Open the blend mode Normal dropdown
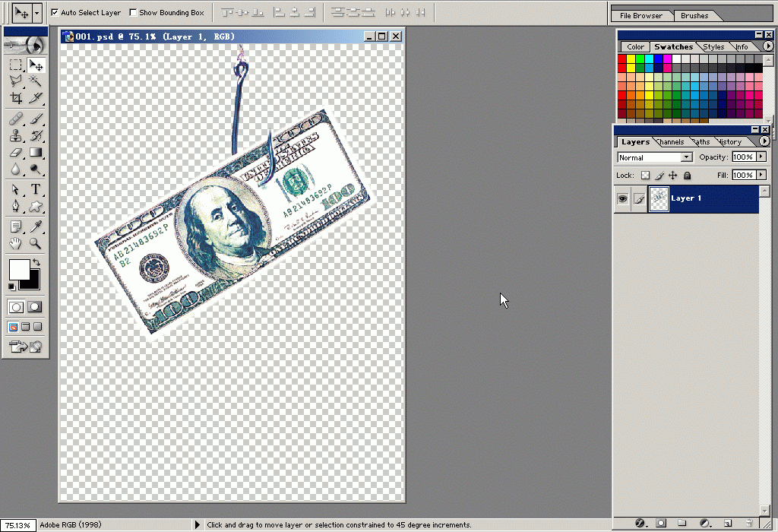Image resolution: width=778 pixels, height=532 pixels. point(686,157)
